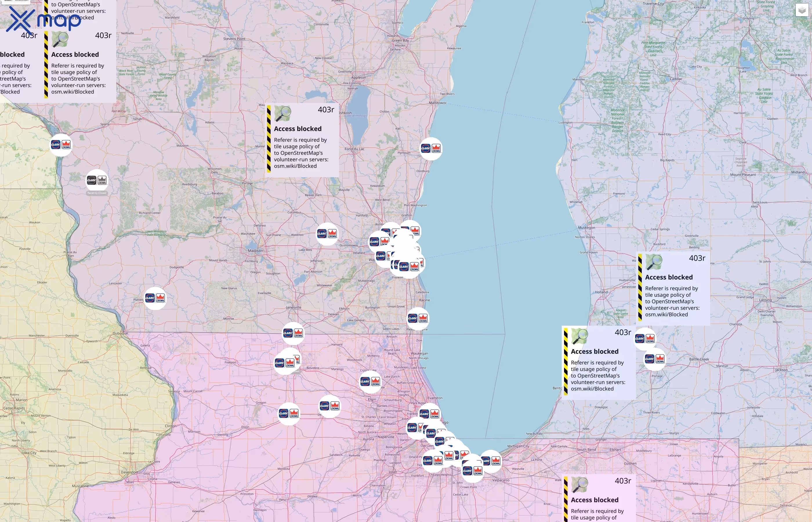This screenshot has width=812, height=522.
Task: Click the Manitowoc label
Action: click(x=438, y=103)
